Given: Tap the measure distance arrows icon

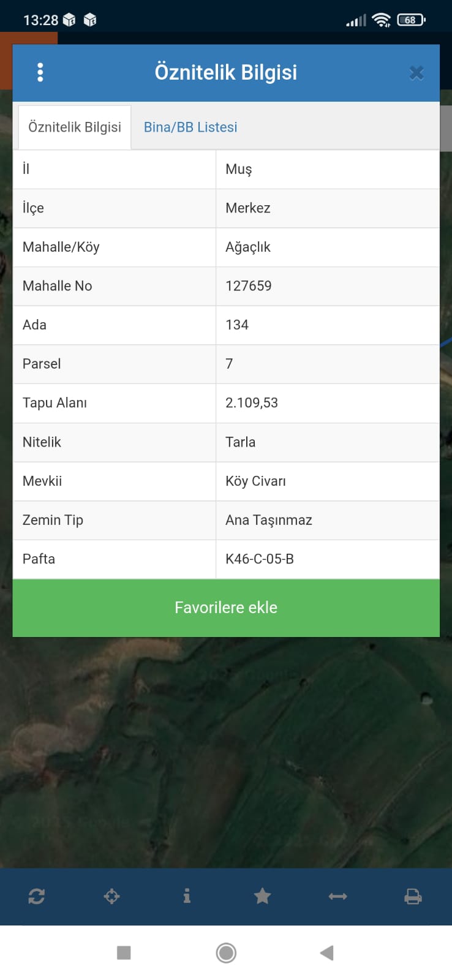Looking at the screenshot, I should tap(338, 897).
